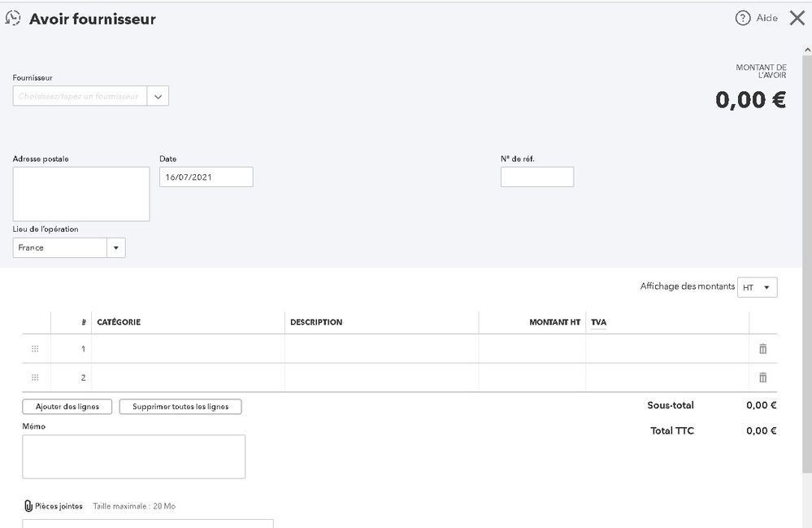Click inside the Adresse postale box
Image resolution: width=812 pixels, height=528 pixels.
(81, 194)
